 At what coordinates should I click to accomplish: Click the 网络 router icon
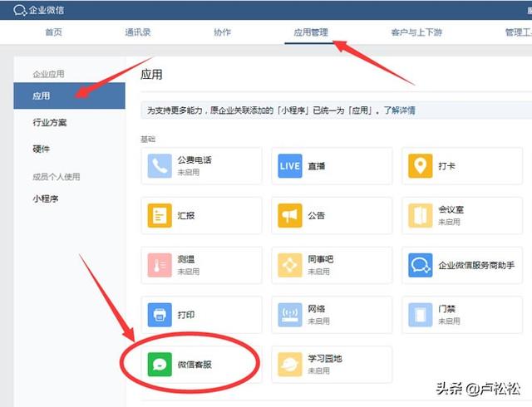click(x=289, y=315)
